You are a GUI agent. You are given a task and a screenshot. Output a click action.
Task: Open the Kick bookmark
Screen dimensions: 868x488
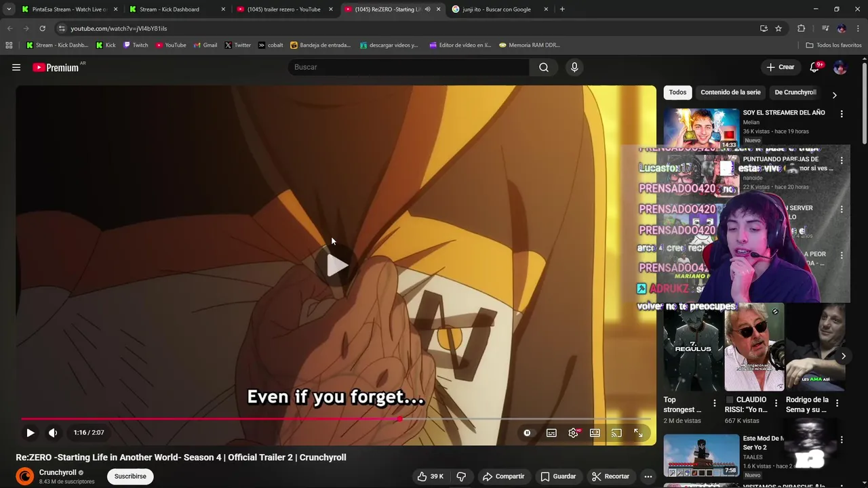point(106,45)
